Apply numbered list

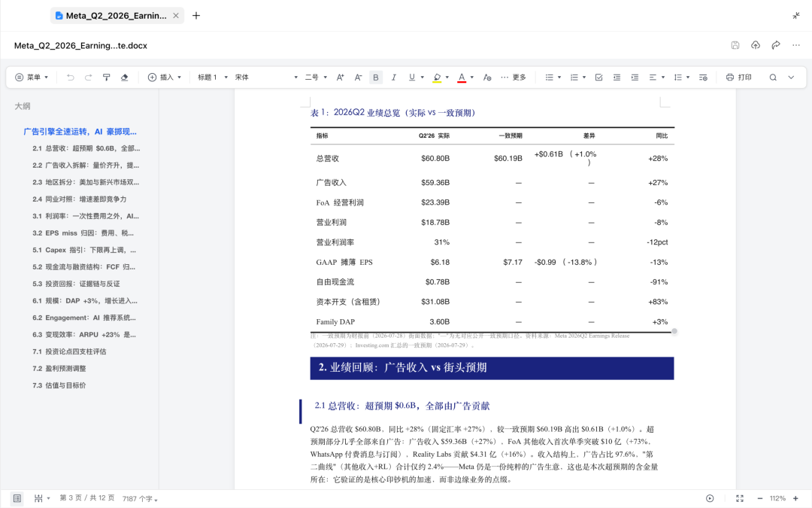(x=574, y=78)
